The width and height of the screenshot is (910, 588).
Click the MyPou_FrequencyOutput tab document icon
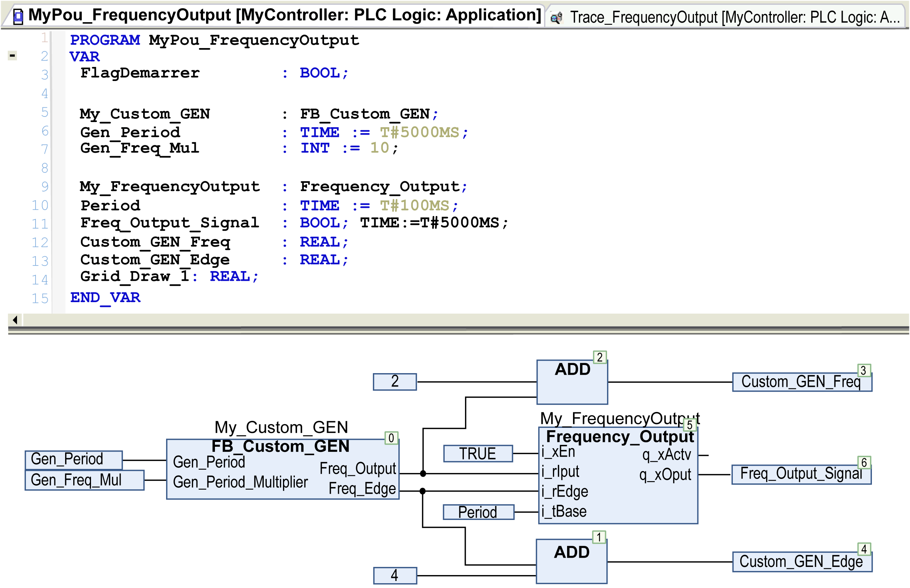pyautogui.click(x=18, y=16)
